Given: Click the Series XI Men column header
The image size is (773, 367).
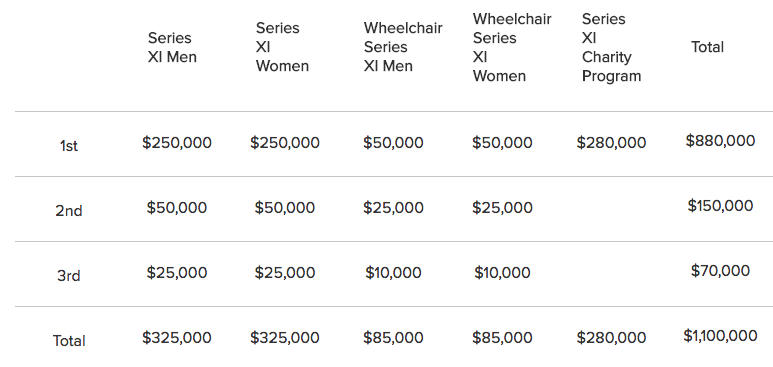Looking at the screenshot, I should (172, 47).
